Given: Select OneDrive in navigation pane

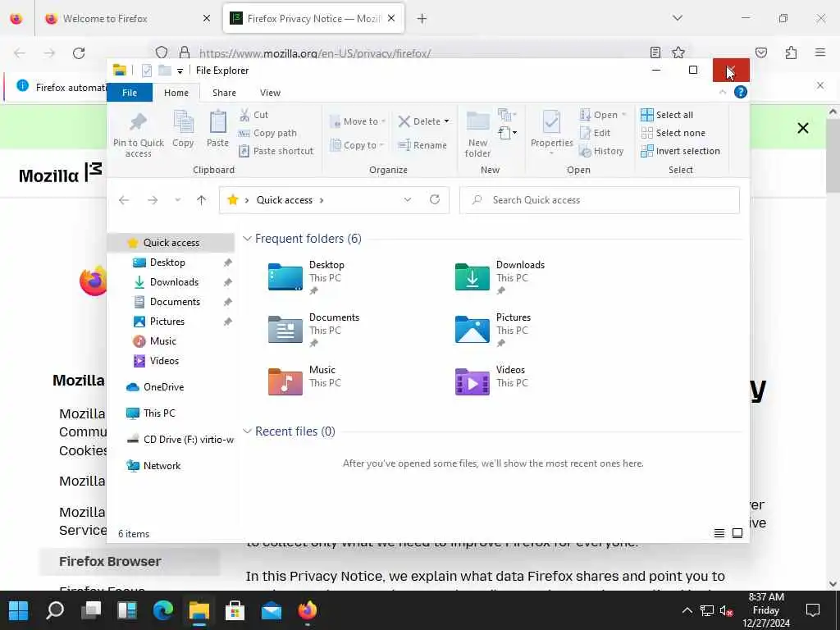Looking at the screenshot, I should 163,387.
